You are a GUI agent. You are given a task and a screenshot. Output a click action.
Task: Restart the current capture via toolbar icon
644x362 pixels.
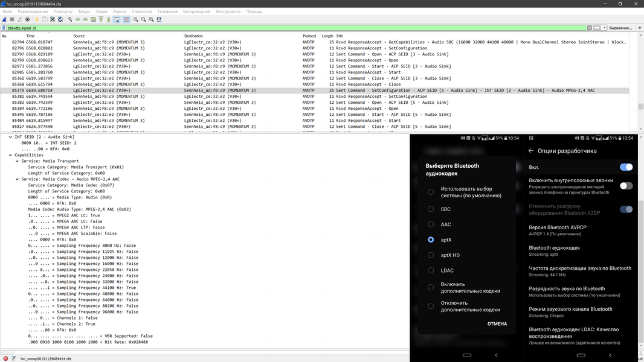click(x=20, y=19)
